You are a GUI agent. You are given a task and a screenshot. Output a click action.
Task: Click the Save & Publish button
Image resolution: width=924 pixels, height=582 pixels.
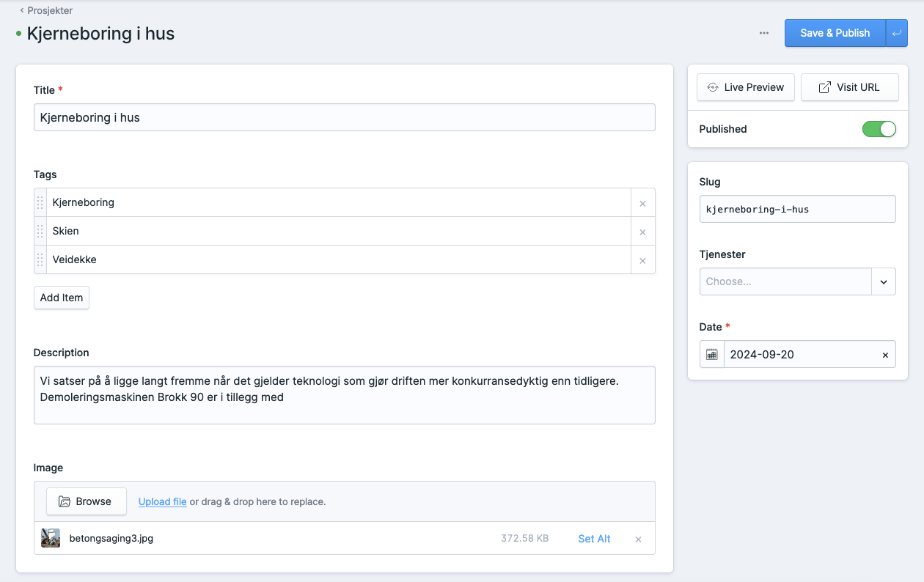pos(835,33)
